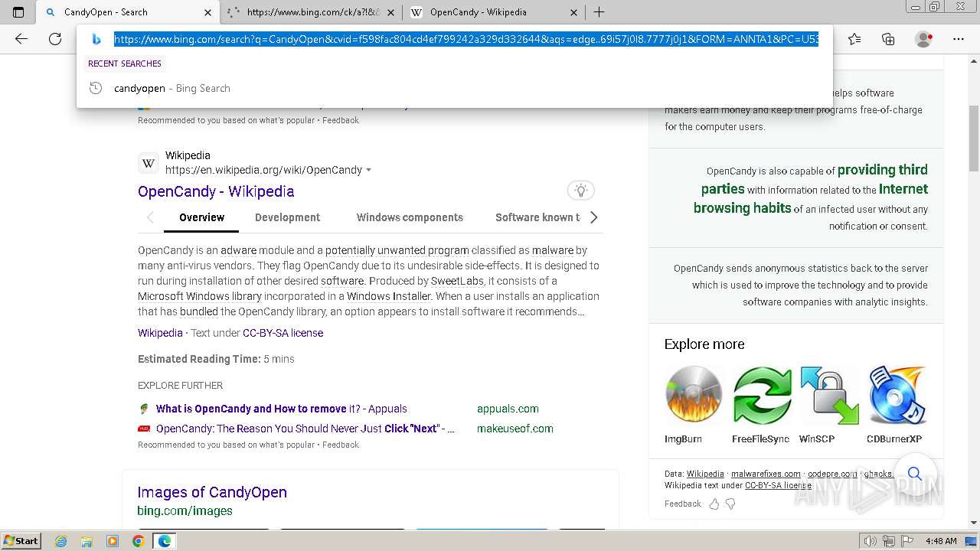Click the browser Back arrow
The width and height of the screenshot is (980, 551).
(21, 39)
